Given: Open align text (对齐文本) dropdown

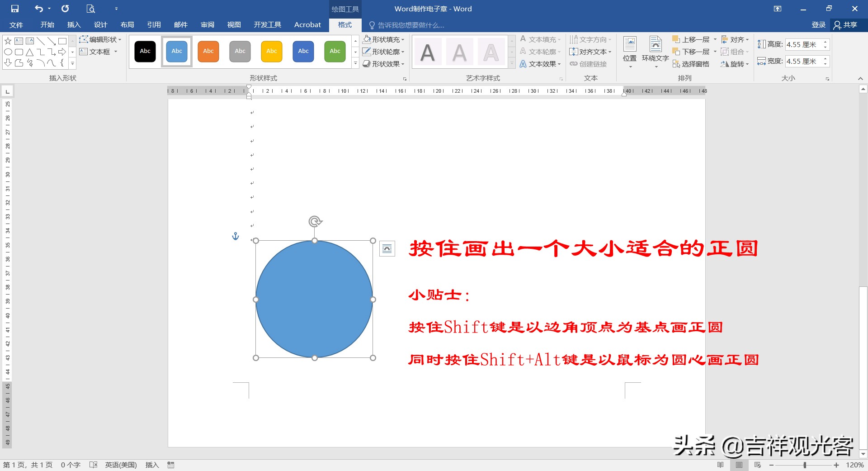Looking at the screenshot, I should (x=590, y=52).
